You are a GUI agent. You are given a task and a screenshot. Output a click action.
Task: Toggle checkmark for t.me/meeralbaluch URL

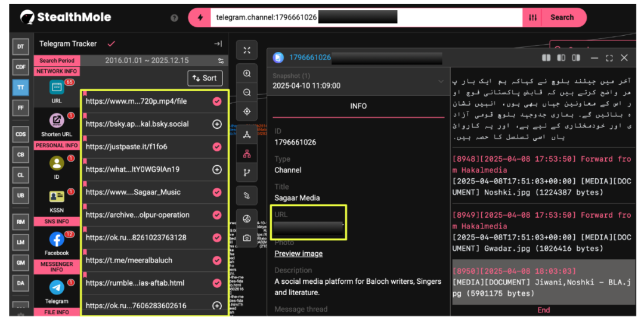pos(217,260)
